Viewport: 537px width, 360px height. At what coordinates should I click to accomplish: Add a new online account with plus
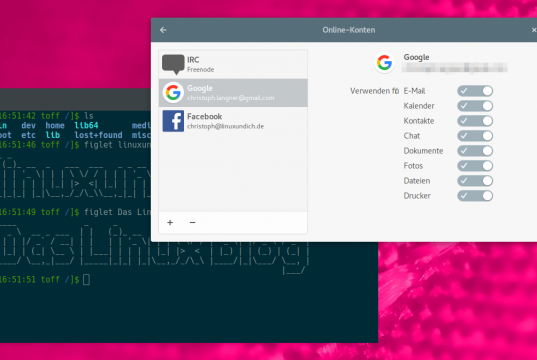click(170, 223)
